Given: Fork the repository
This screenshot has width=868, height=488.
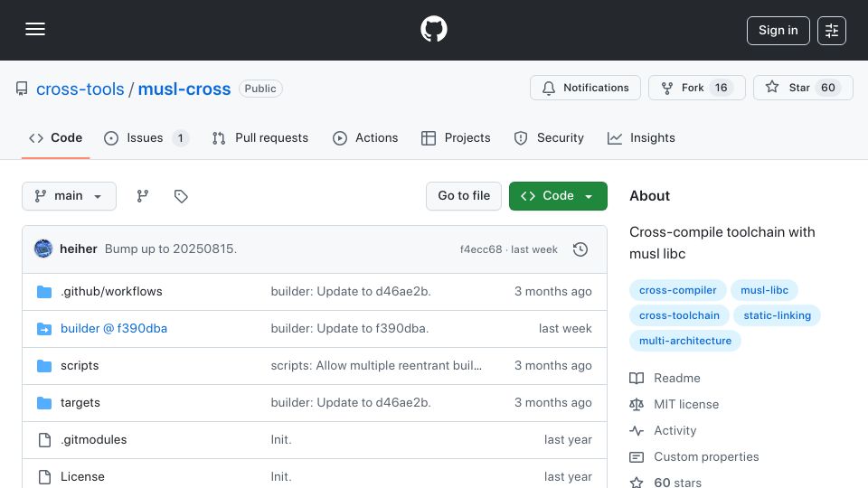Looking at the screenshot, I should coord(697,88).
